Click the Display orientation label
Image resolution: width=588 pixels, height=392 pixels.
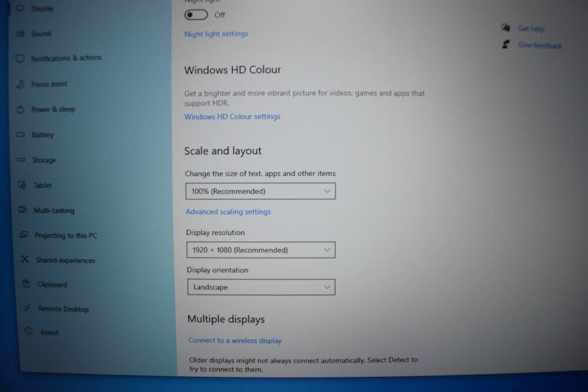218,270
